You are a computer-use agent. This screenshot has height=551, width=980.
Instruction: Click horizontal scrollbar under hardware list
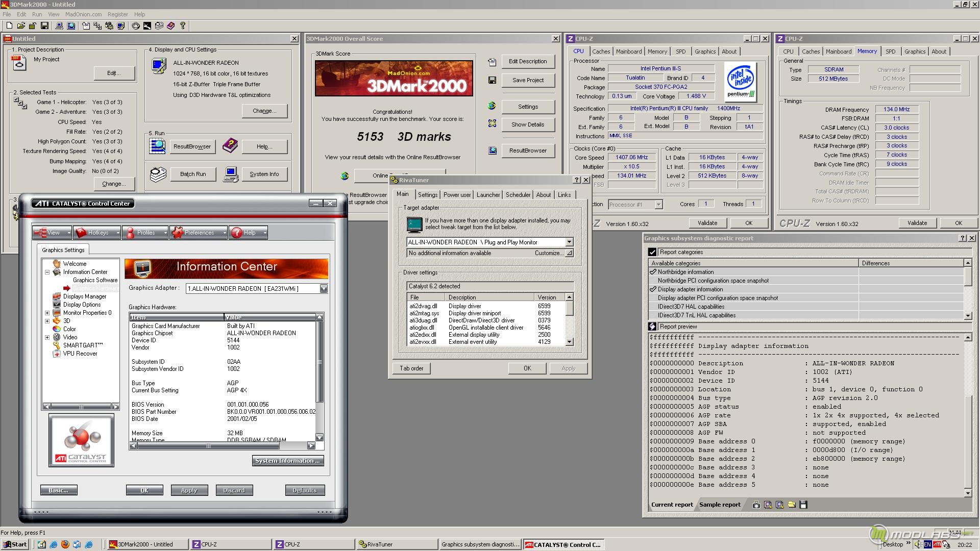click(x=222, y=445)
